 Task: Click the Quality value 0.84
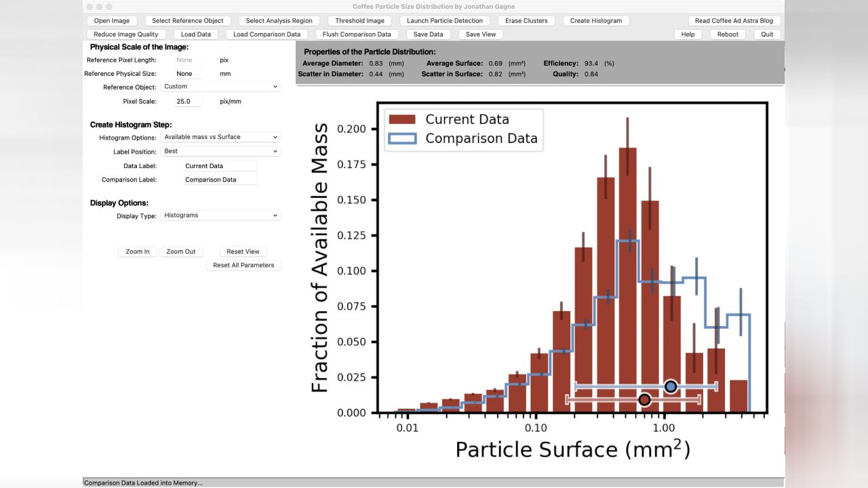click(591, 74)
